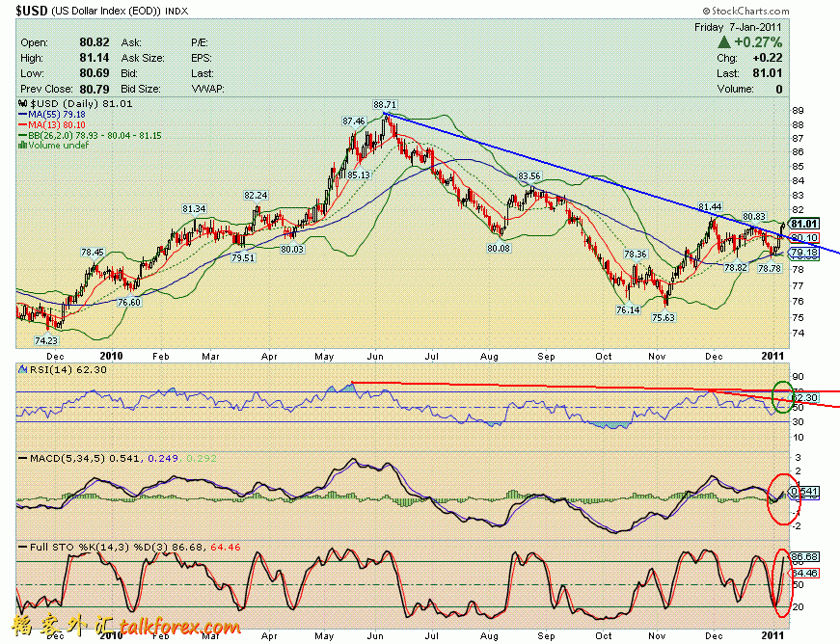
Task: Click the MA(55) 79.18 legend entry
Action: point(52,115)
